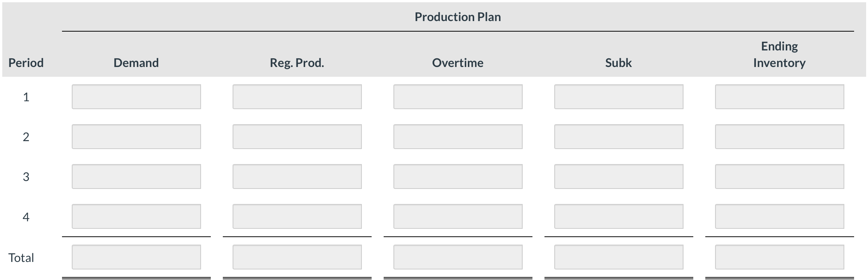
Task: Click the Period 3 Demand field
Action: click(x=136, y=177)
